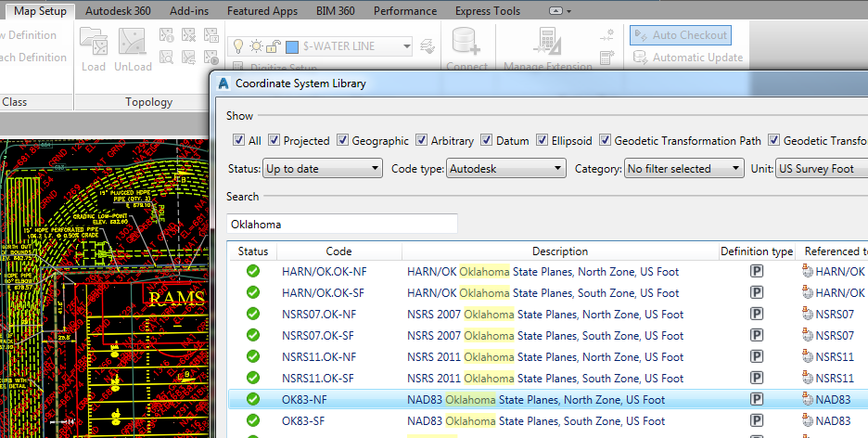Click the datum icon for NSRS07 in NSRS07.OK-NF row

(x=807, y=314)
